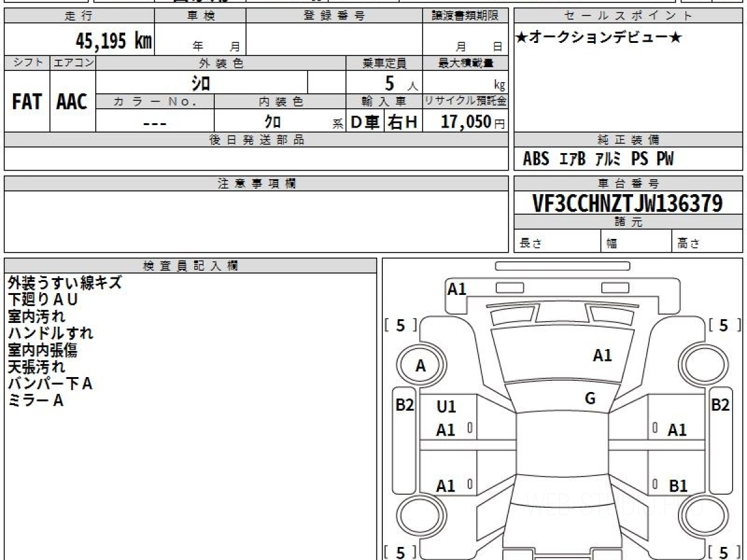
Task: Select the 後日発送部品 header bar
Action: 256,140
